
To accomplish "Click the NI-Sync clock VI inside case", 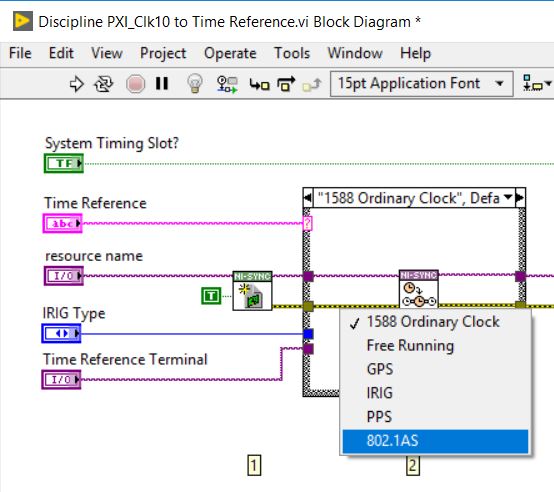I will (x=419, y=289).
